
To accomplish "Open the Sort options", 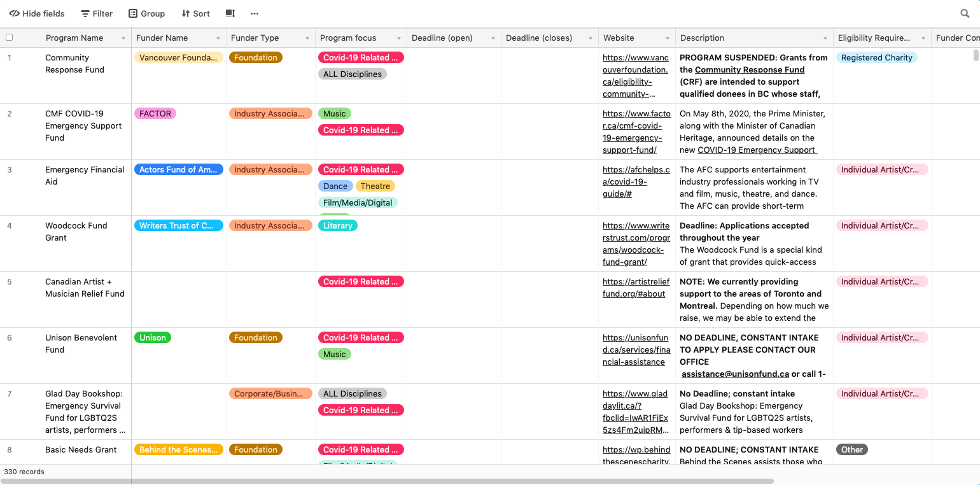I will click(x=195, y=13).
